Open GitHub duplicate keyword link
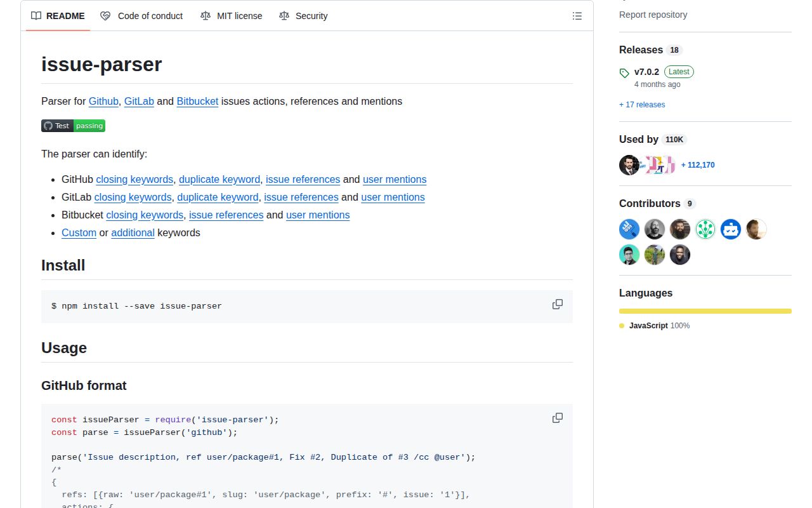Image resolution: width=812 pixels, height=508 pixels. (x=219, y=179)
